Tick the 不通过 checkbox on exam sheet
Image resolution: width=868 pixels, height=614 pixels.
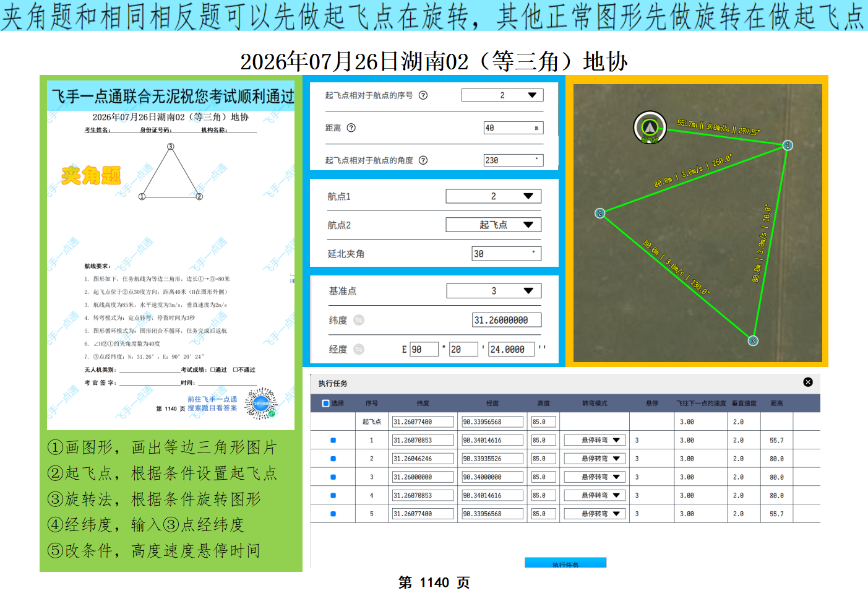[235, 370]
